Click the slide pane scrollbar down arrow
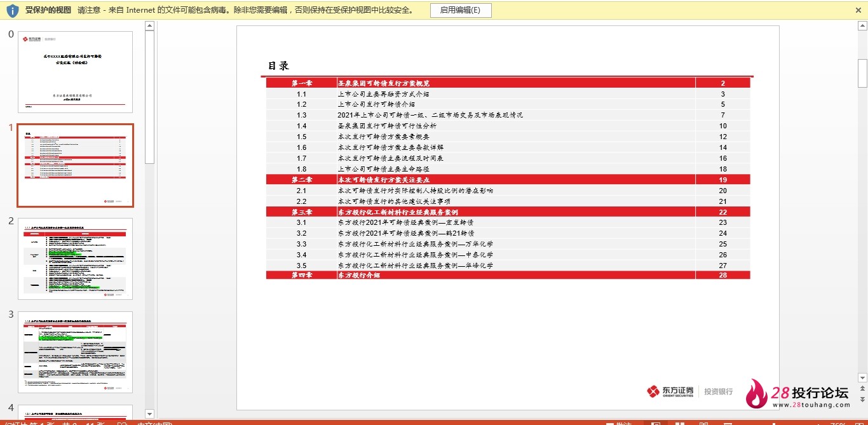 862,377
